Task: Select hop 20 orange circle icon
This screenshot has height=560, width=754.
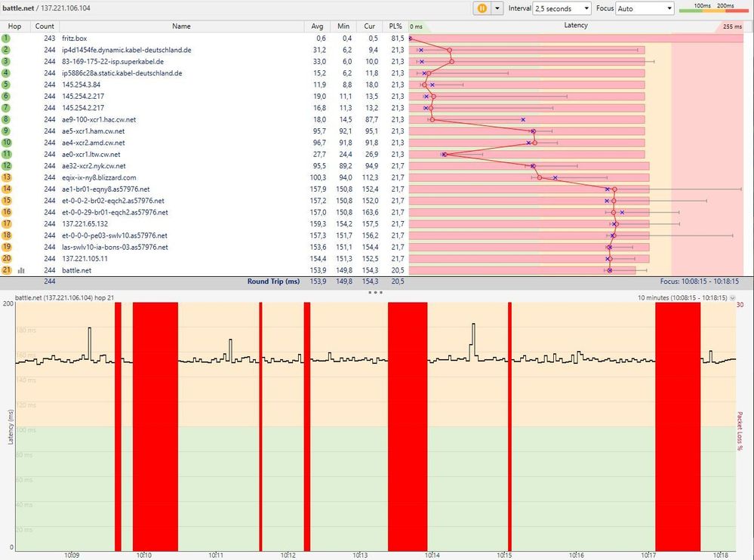Action: [x=6, y=258]
